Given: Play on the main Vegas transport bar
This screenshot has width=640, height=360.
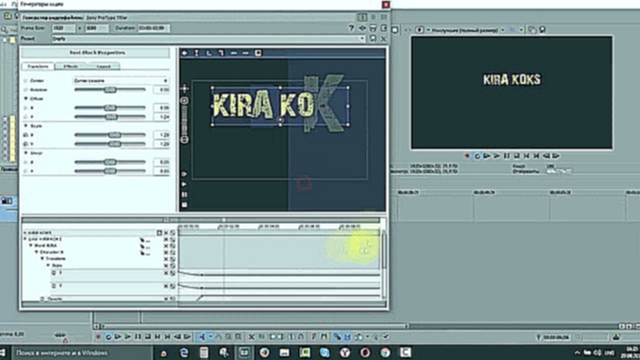Looking at the screenshot, I should 128,337.
